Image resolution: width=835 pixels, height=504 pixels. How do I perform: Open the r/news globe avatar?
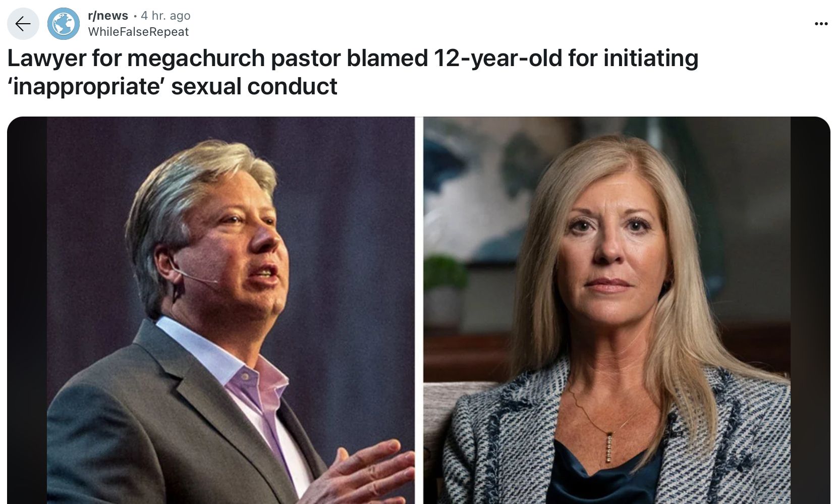[64, 24]
